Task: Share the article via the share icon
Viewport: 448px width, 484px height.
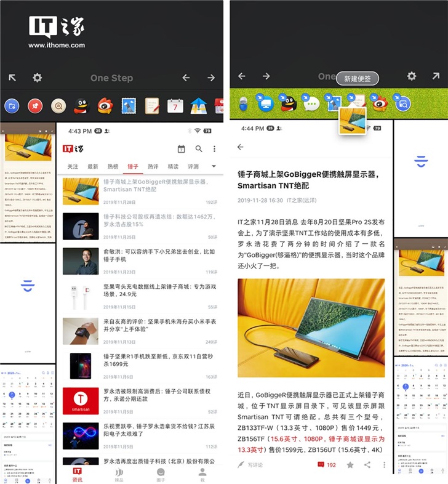Action: click(x=367, y=465)
